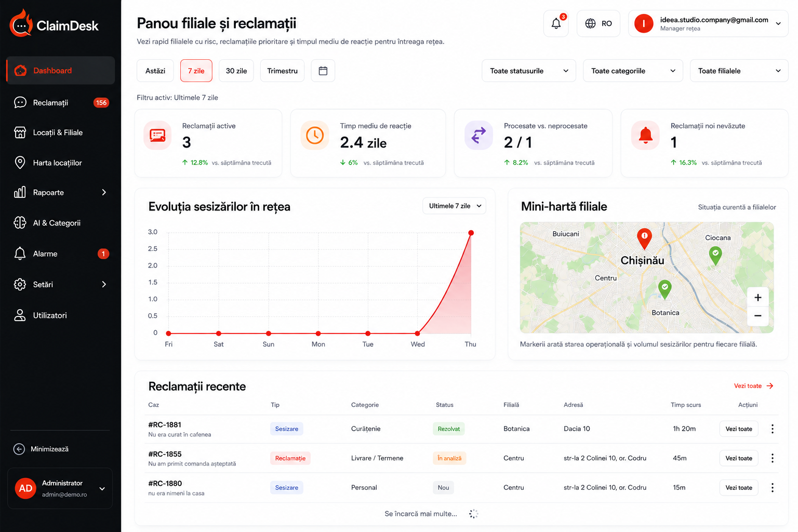Click the green marker above Botanica
Image resolution: width=798 pixels, height=532 pixels.
tap(664, 289)
